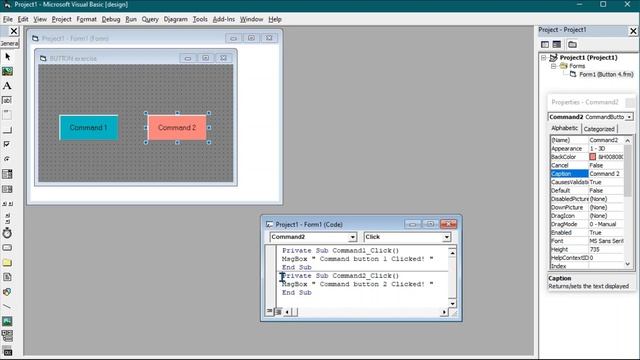The image size is (640, 360).
Task: Close the toolbox panel
Action: [13, 31]
